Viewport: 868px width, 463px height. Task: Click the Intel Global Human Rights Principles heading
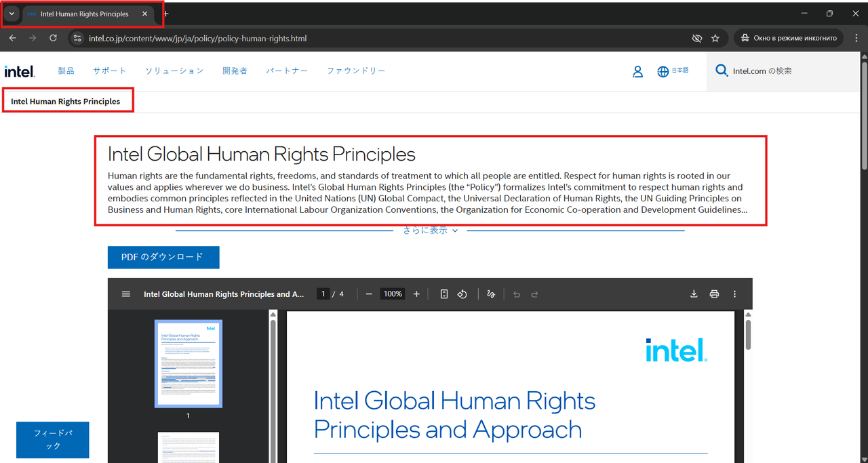click(x=262, y=154)
